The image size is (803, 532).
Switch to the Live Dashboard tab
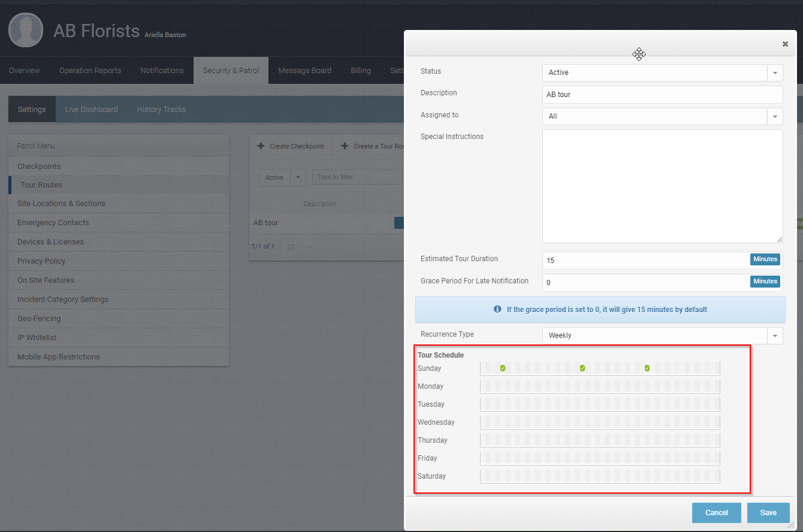coord(91,110)
